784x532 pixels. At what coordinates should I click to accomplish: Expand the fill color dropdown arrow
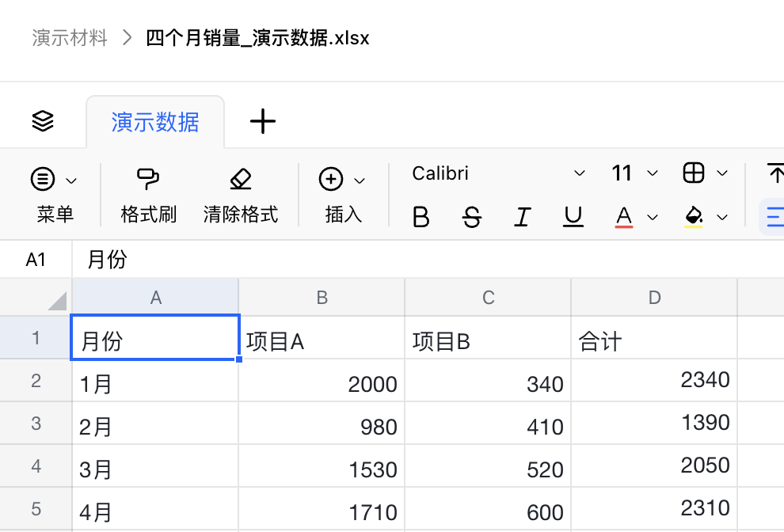721,218
